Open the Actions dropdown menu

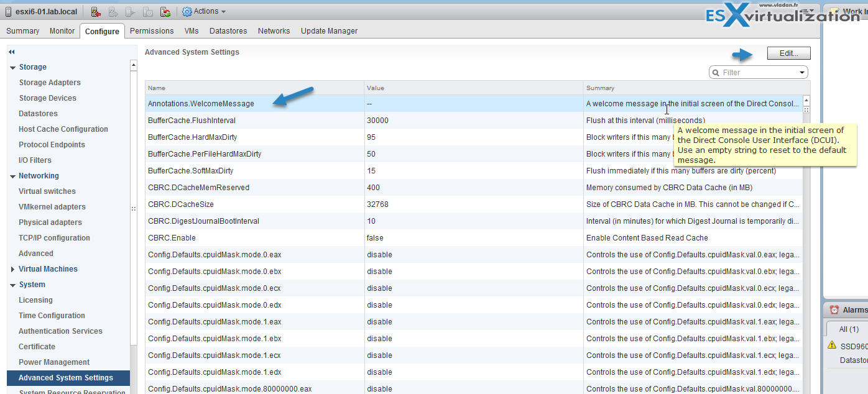pyautogui.click(x=210, y=12)
